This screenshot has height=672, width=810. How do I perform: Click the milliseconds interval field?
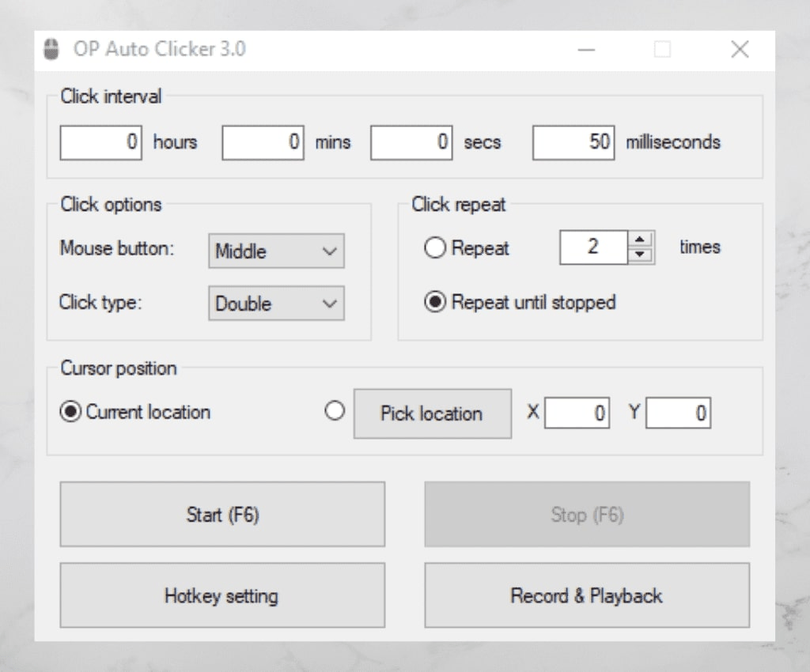pyautogui.click(x=572, y=142)
